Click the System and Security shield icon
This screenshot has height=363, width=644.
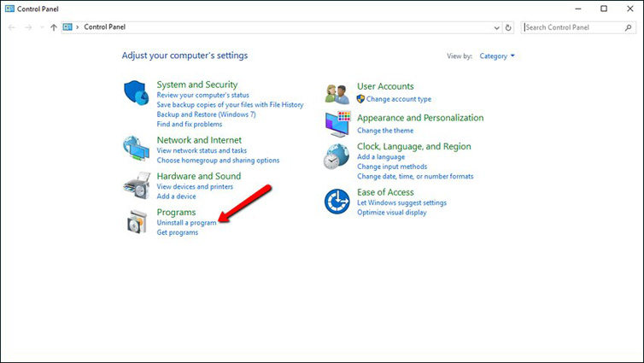click(x=137, y=92)
